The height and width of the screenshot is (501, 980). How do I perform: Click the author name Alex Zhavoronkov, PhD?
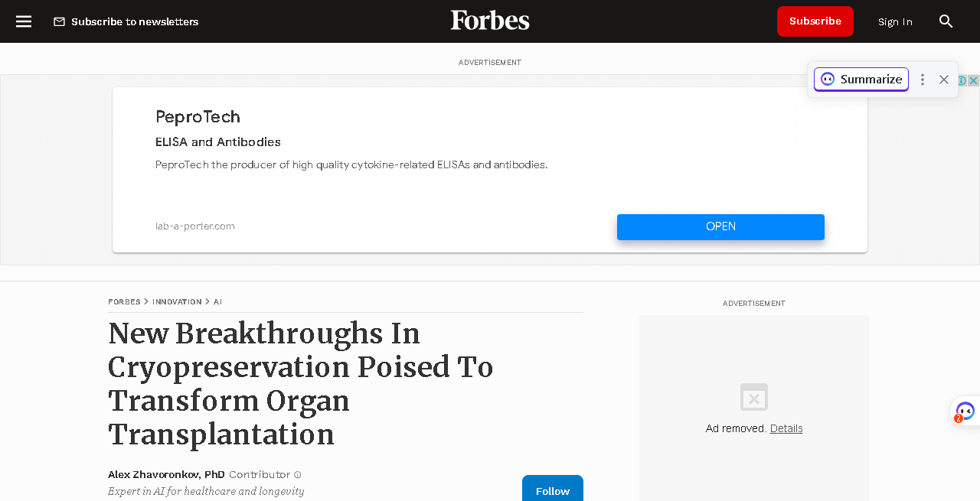click(x=166, y=474)
